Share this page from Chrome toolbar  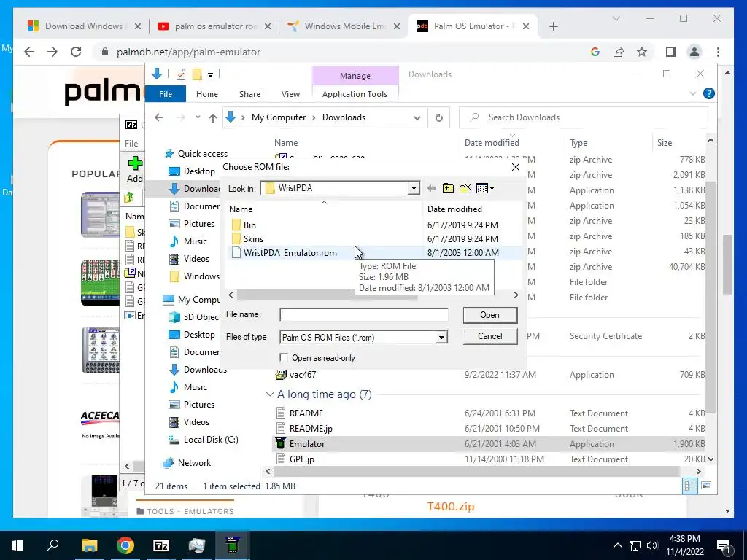[x=619, y=52]
